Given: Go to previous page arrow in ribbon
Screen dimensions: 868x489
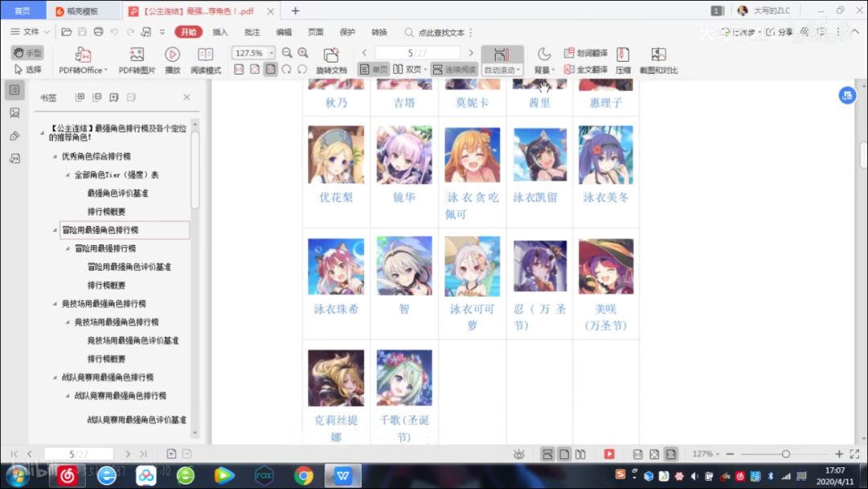Looking at the screenshot, I should [x=364, y=53].
